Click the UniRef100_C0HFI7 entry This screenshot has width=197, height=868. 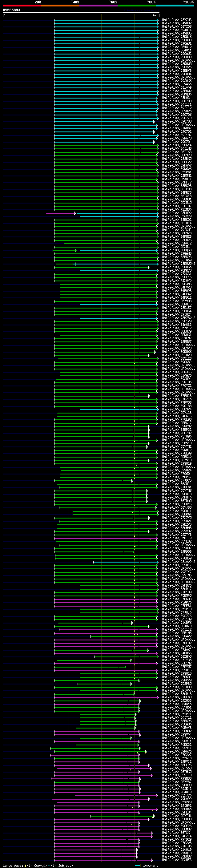click(x=177, y=182)
